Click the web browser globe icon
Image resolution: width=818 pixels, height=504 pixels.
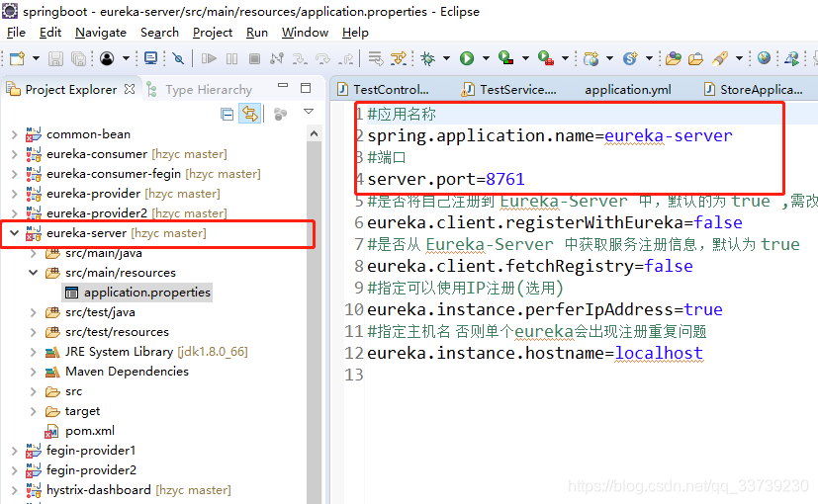click(765, 58)
